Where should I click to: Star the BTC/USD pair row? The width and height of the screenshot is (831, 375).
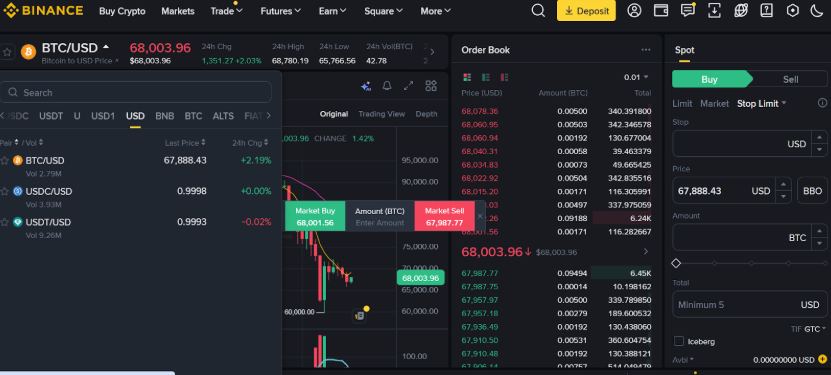[5, 160]
